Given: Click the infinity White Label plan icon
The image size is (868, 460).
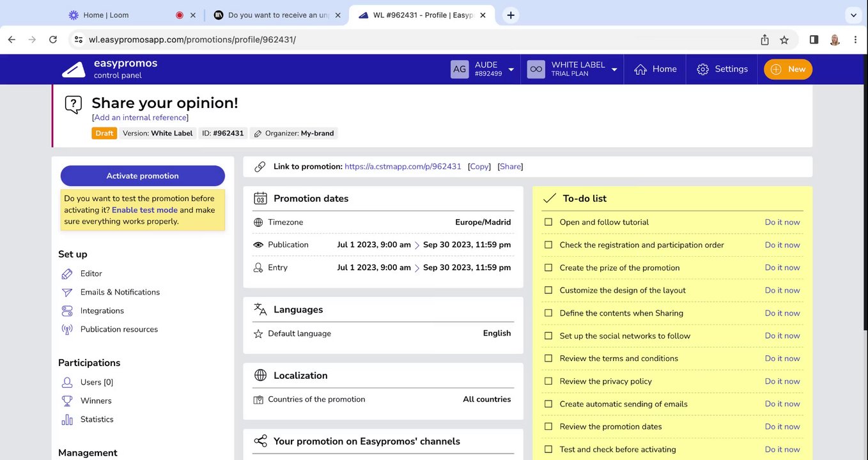Looking at the screenshot, I should (536, 69).
